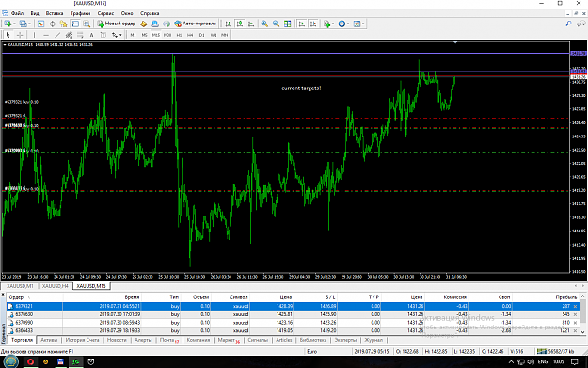Click the New Order button

click(117, 24)
